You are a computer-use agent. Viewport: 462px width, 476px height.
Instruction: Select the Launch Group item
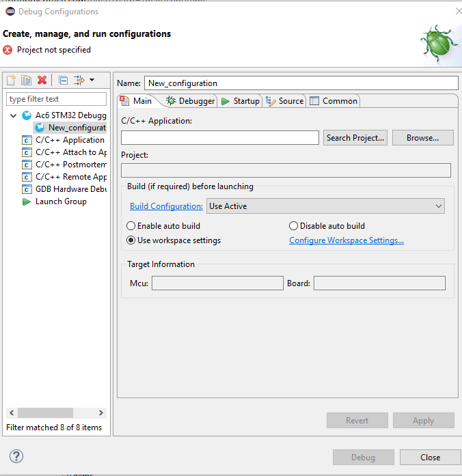[61, 201]
